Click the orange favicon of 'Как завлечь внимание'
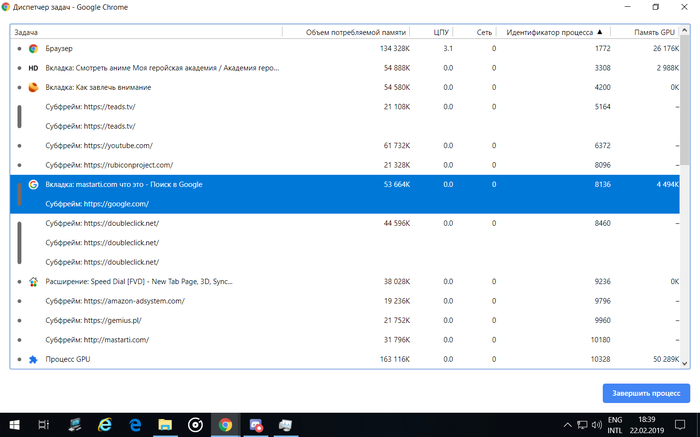 point(33,87)
